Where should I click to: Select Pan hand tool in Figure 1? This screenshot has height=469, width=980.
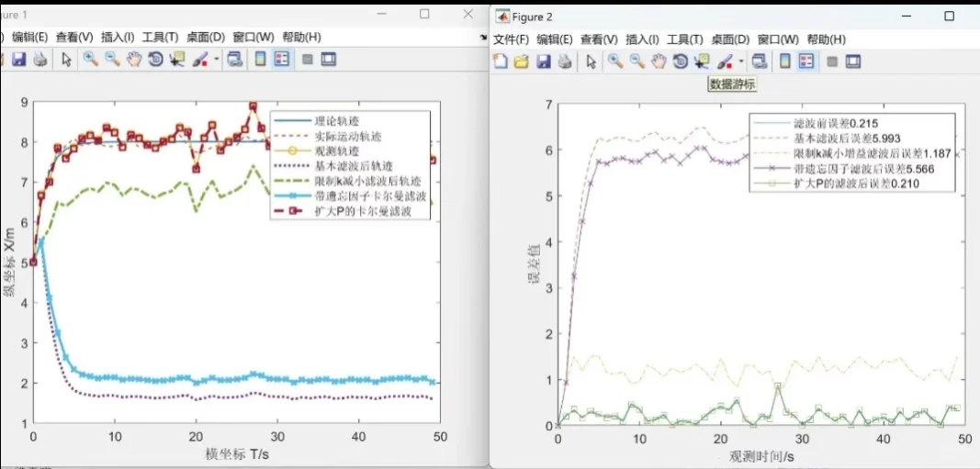pyautogui.click(x=134, y=60)
